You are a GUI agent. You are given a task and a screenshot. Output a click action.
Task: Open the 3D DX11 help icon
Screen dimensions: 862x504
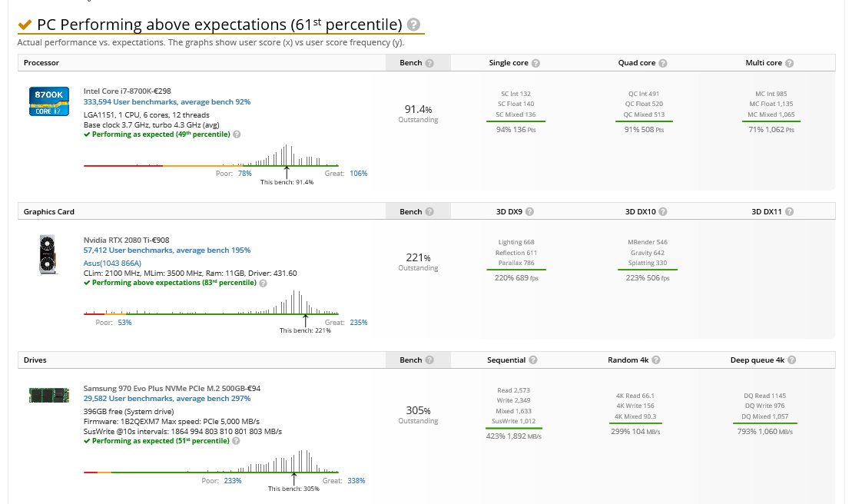tap(790, 211)
